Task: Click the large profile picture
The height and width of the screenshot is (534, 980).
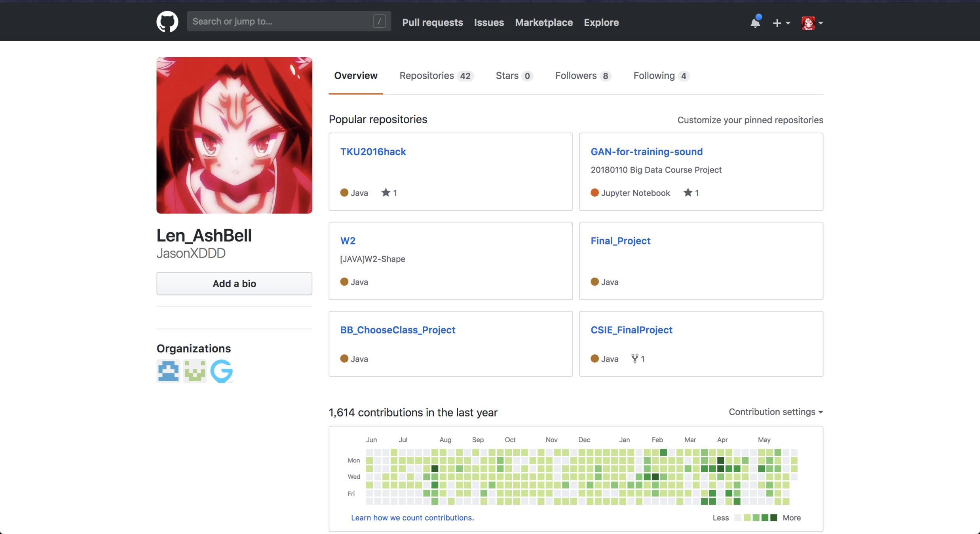Action: 234,135
